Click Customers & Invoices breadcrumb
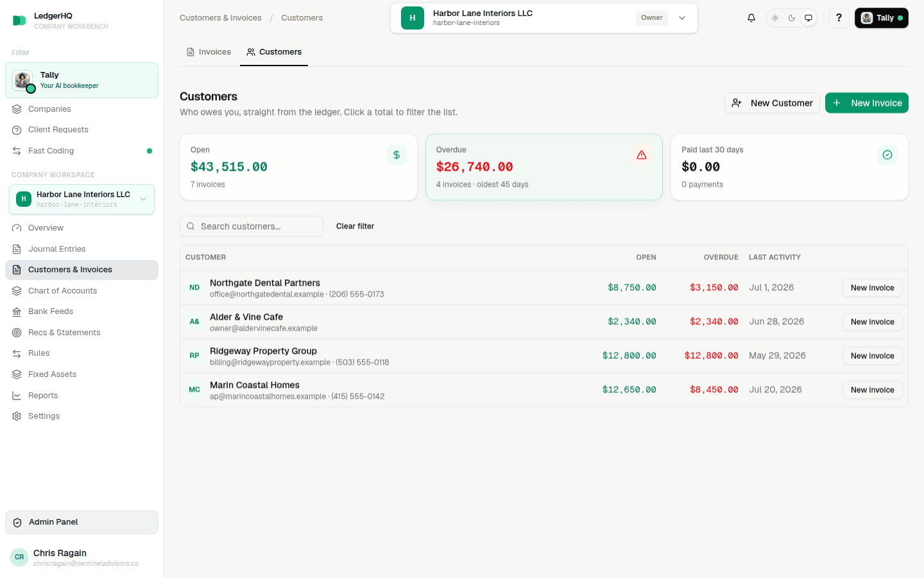 point(221,18)
